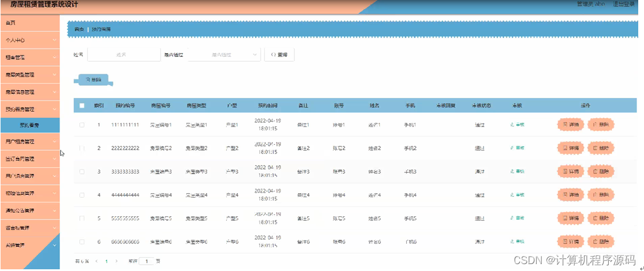This screenshot has width=644, height=271.
Task: Open 详情 for booking 1111111111
Action: (x=571, y=125)
